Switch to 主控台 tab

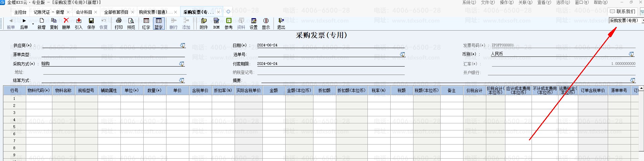[x=20, y=12]
